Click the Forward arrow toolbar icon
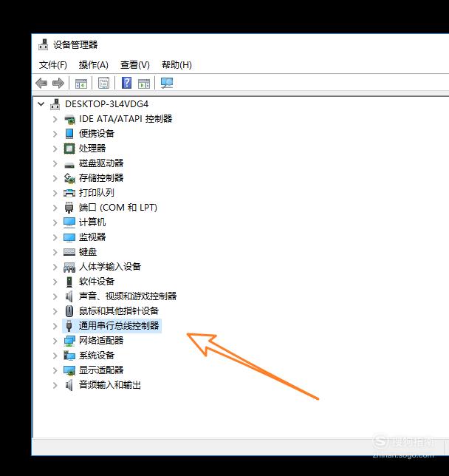 [58, 83]
